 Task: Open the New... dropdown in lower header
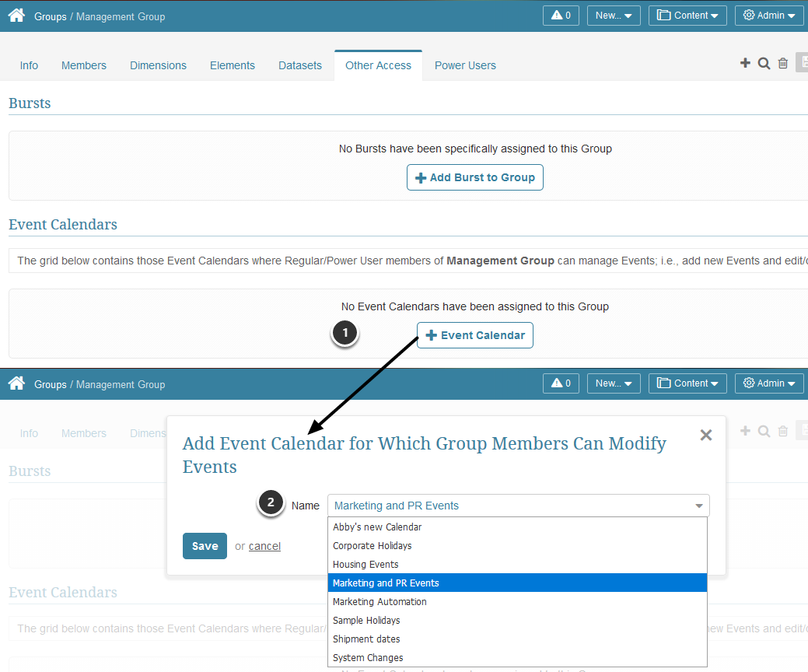614,383
